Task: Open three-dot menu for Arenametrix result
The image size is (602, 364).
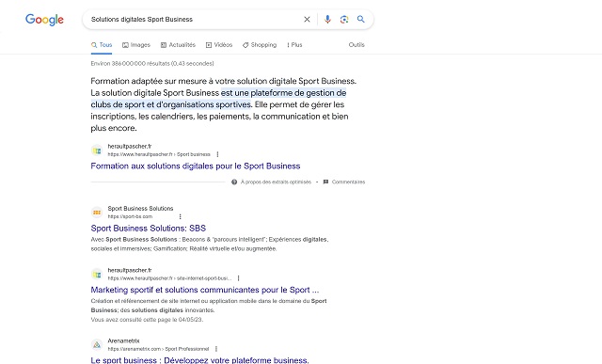Action: (216, 349)
